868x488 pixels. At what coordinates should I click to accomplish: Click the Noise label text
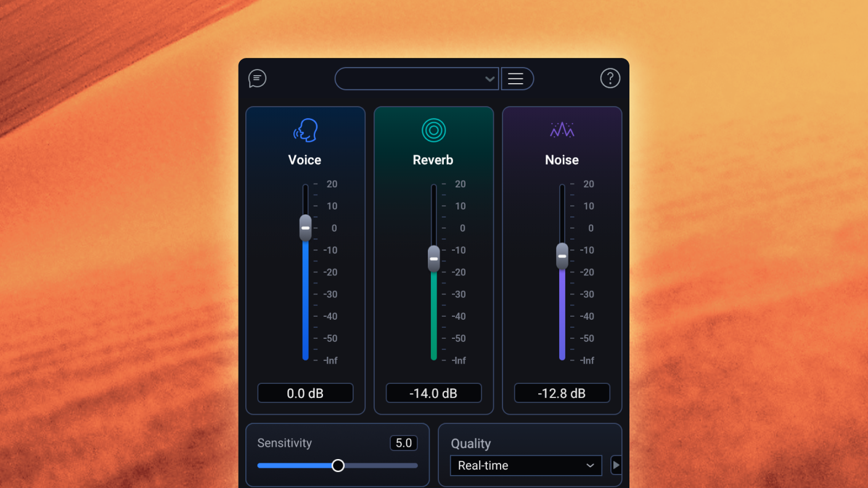click(x=562, y=160)
